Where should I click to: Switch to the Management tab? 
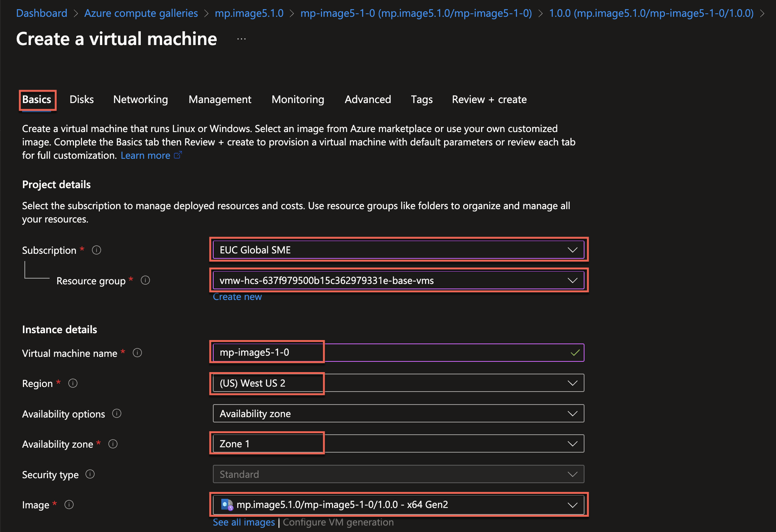[220, 100]
